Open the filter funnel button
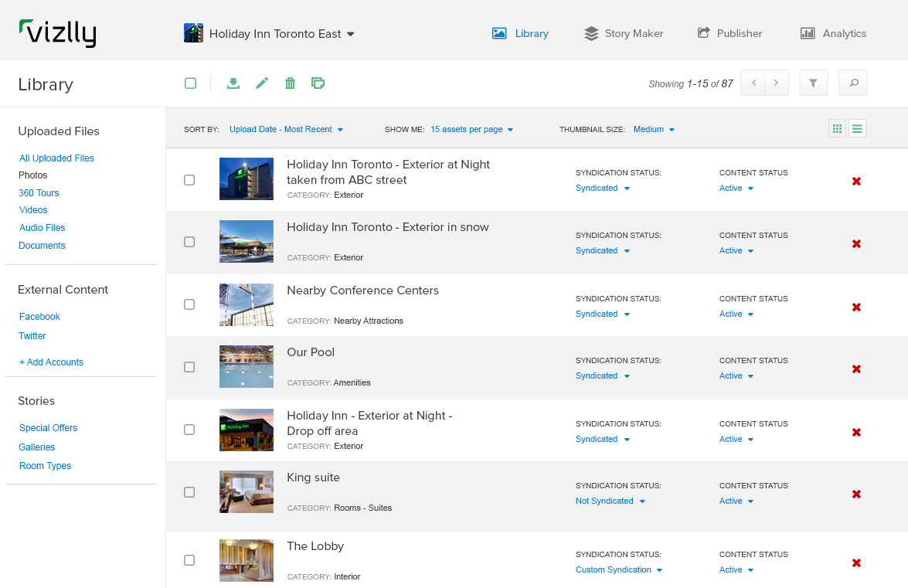The width and height of the screenshot is (908, 588). 813,83
